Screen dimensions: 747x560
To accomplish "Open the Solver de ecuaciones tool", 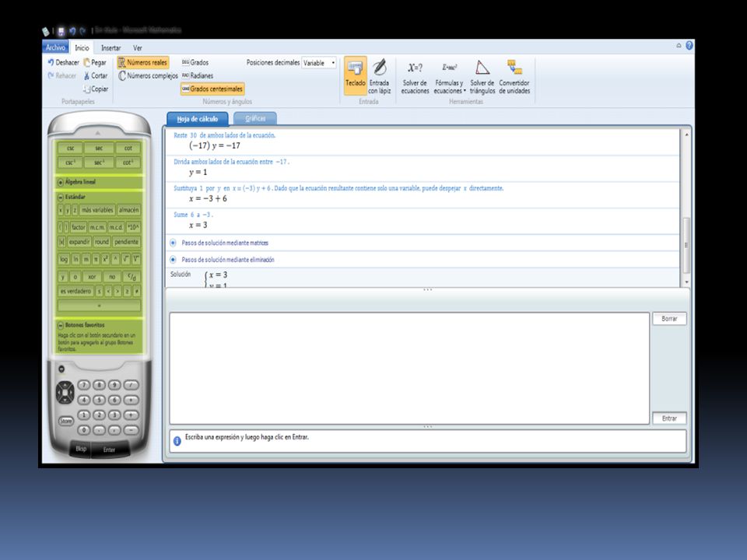I will [415, 77].
